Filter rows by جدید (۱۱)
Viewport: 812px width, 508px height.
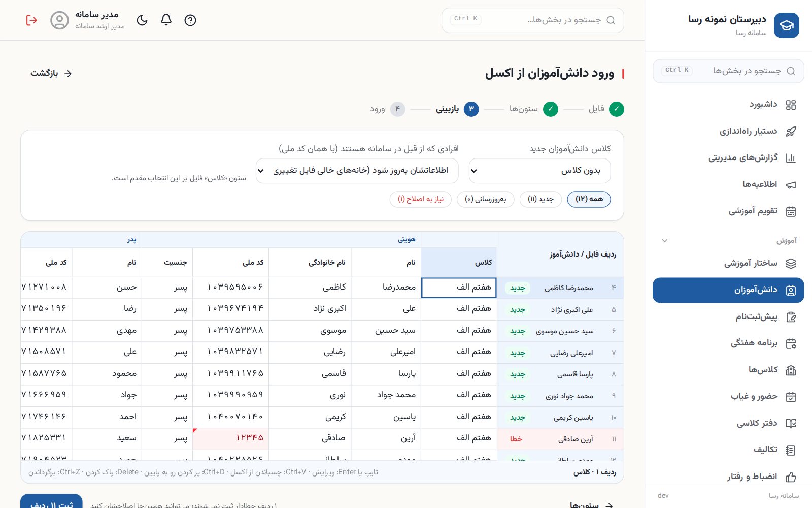[540, 199]
